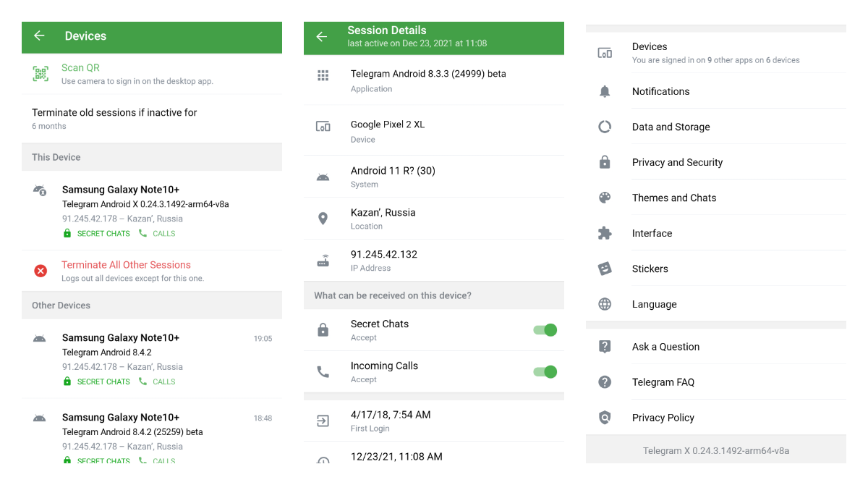The height and width of the screenshot is (485, 868).
Task: Tap the Scan QR code icon
Action: coord(41,74)
